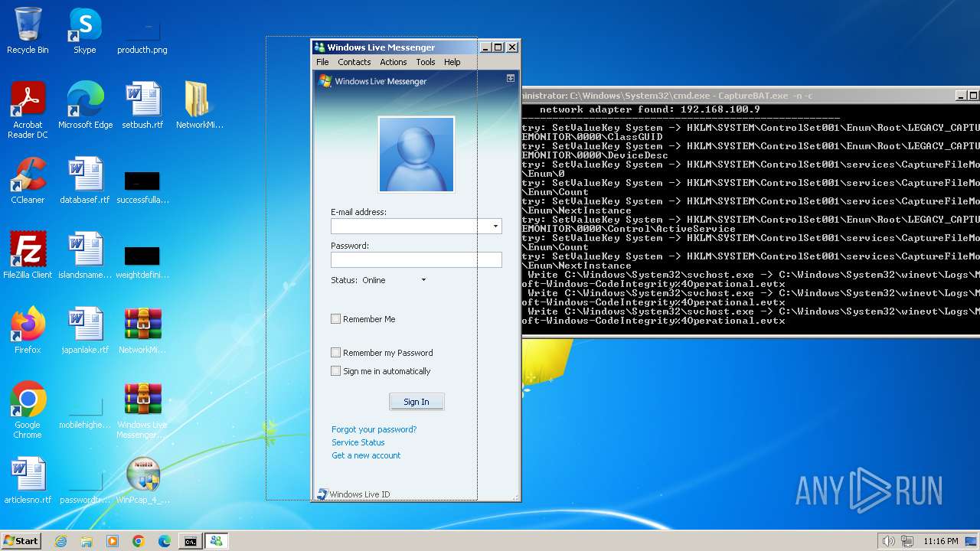Open the WinPcap_4_... installer icon
The width and height of the screenshot is (980, 551).
[x=142, y=481]
